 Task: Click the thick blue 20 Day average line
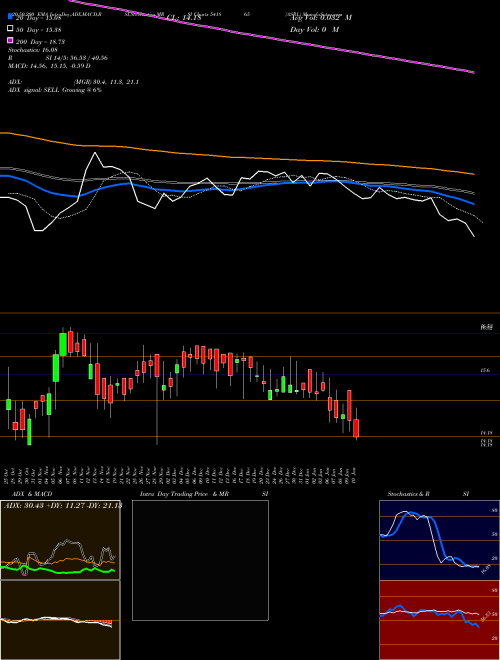click(236, 188)
